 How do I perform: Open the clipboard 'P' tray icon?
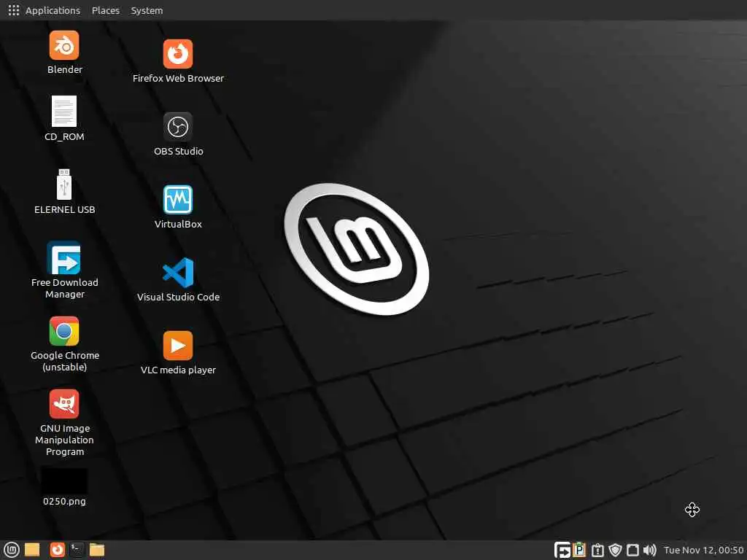579,550
